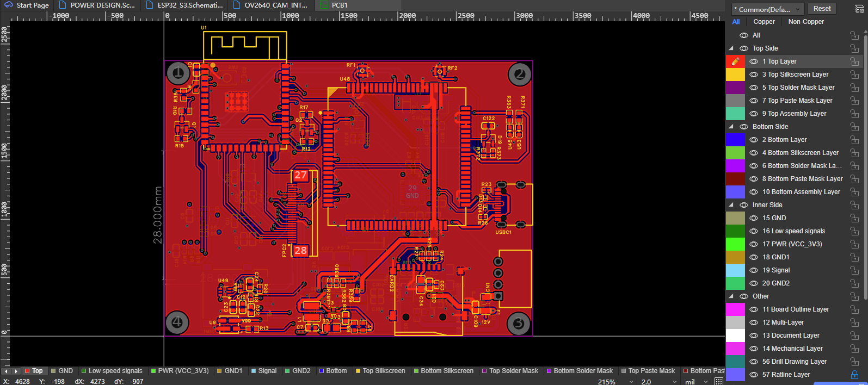
Task: Open the layer manager settings icon
Action: 859,9
